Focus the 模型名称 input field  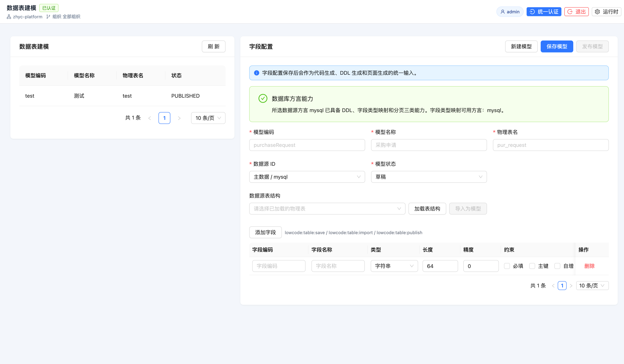tap(429, 145)
